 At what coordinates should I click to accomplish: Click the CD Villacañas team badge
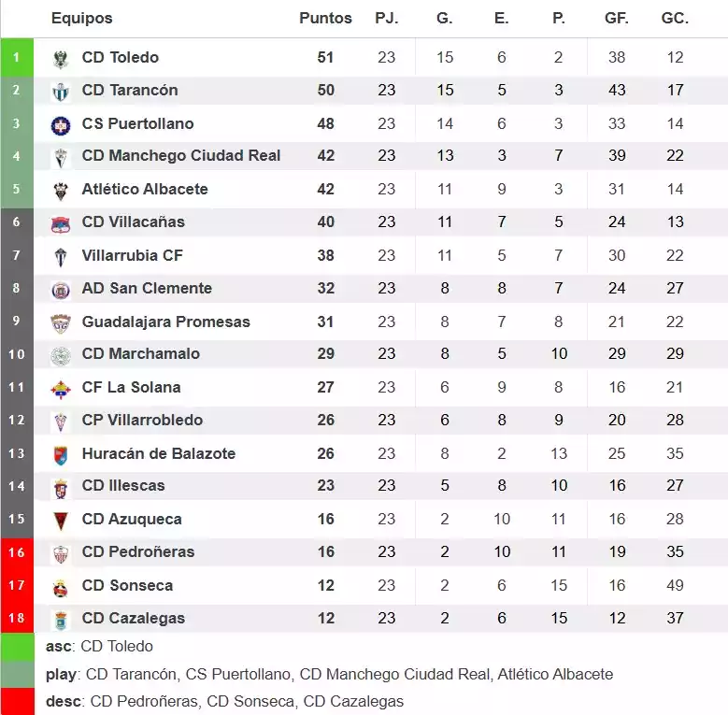point(61,222)
